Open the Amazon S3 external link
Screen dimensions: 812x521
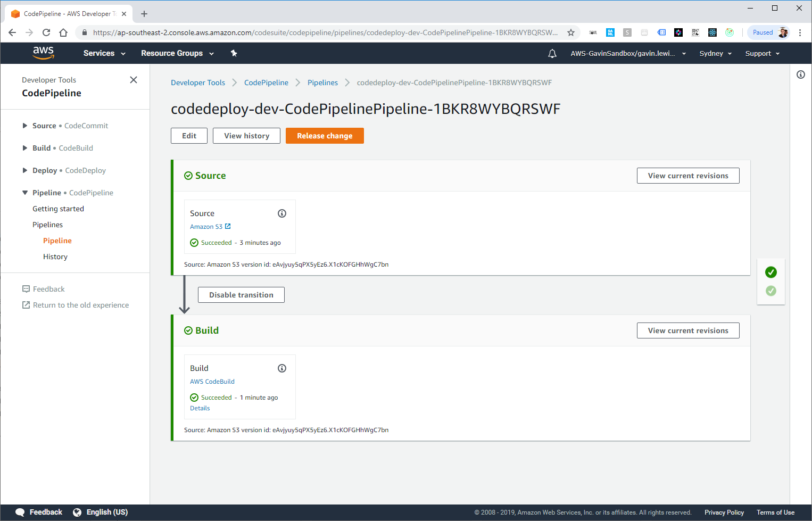tap(210, 227)
